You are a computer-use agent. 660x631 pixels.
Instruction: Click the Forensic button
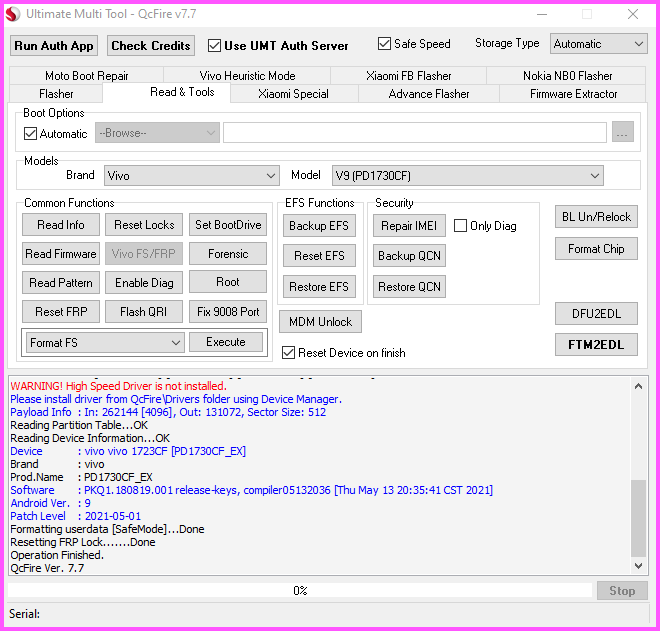coord(228,254)
